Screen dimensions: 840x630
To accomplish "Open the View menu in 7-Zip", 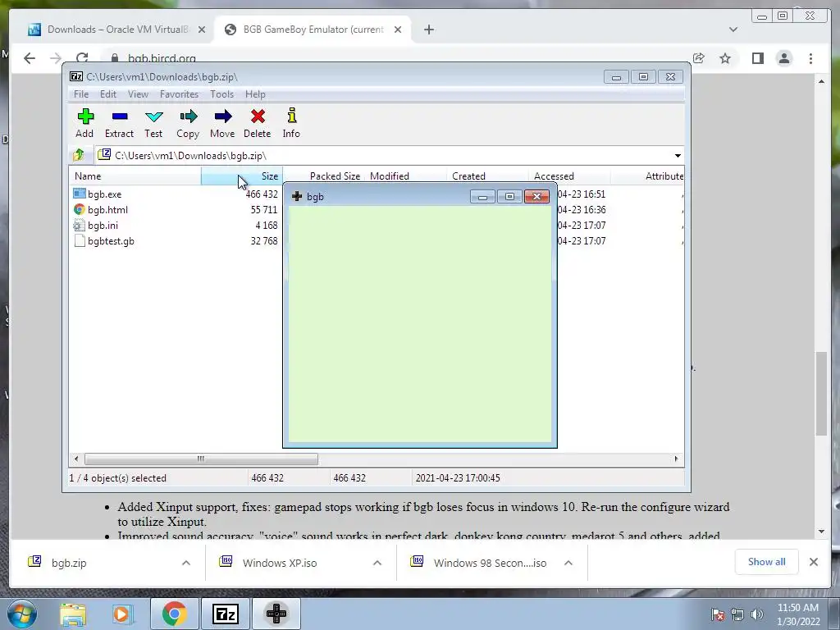I will click(x=138, y=94).
